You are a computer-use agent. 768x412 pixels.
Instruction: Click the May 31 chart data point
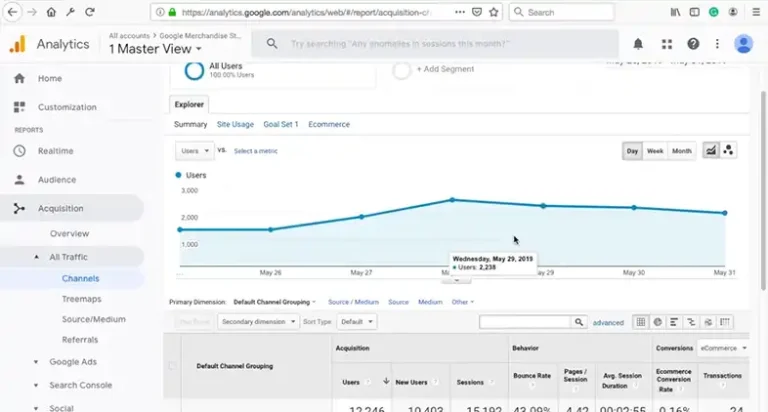(x=724, y=213)
